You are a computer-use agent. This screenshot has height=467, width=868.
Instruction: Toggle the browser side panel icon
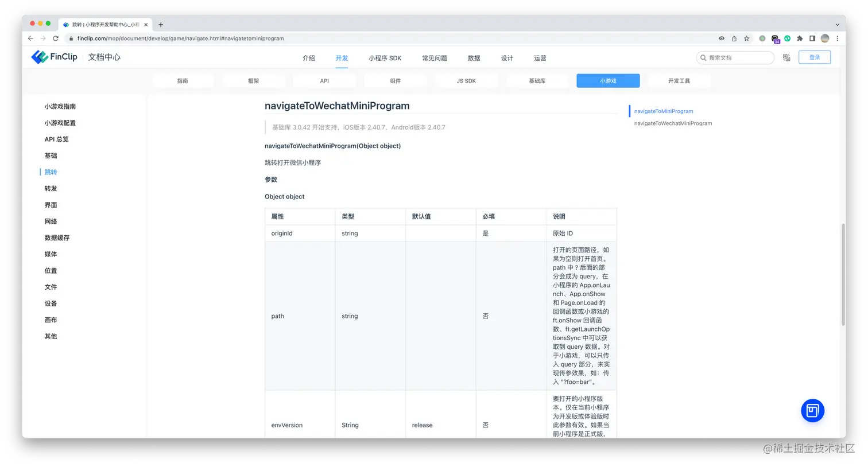coord(812,38)
